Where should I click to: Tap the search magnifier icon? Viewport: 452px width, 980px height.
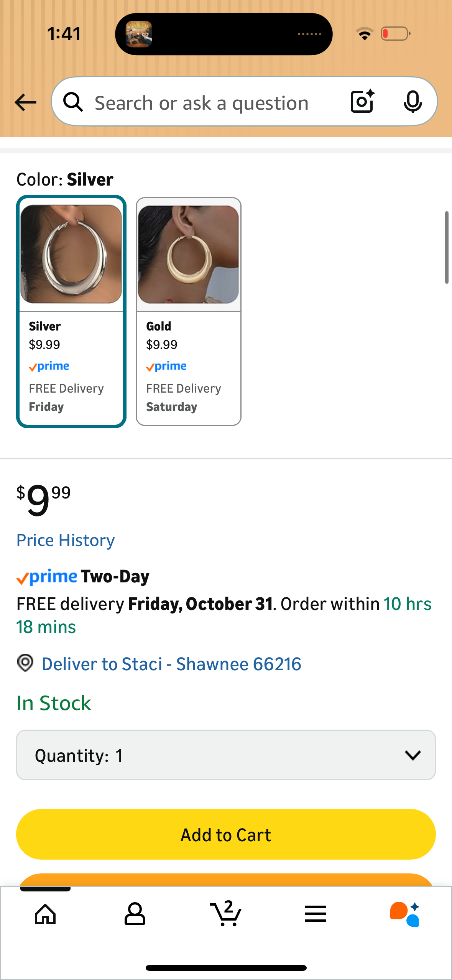tap(73, 102)
